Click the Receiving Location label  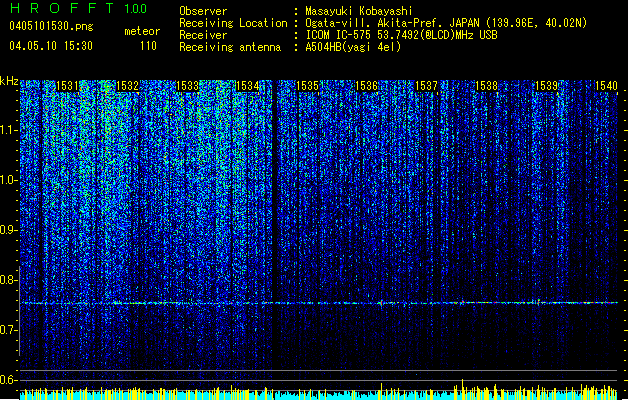[x=233, y=23]
